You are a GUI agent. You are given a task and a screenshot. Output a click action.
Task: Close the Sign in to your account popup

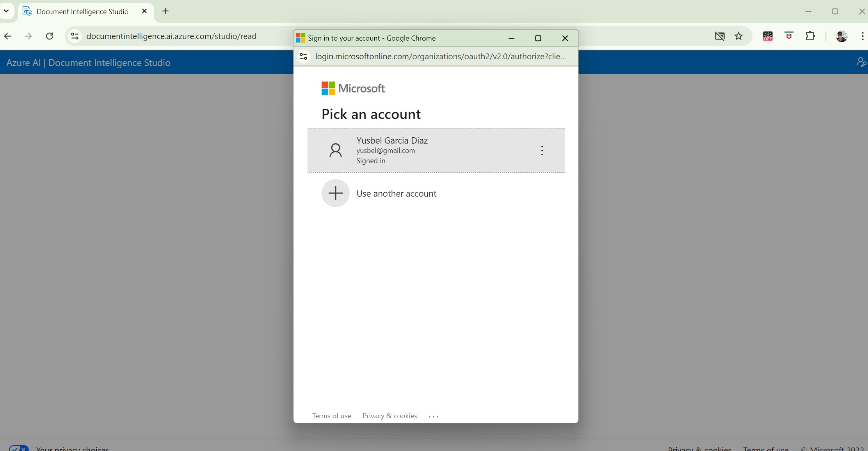point(565,38)
